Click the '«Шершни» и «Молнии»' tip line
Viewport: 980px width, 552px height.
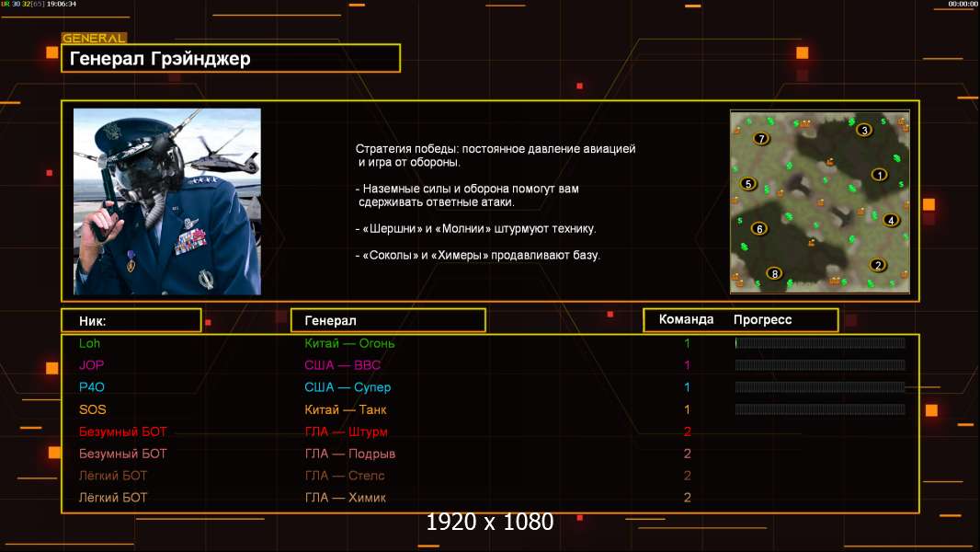(475, 229)
